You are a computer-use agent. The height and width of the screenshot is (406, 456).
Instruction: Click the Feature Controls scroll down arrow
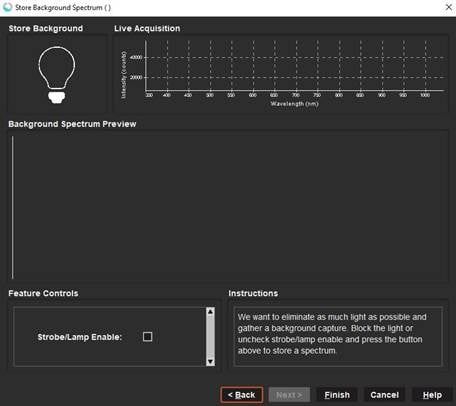pyautogui.click(x=210, y=362)
